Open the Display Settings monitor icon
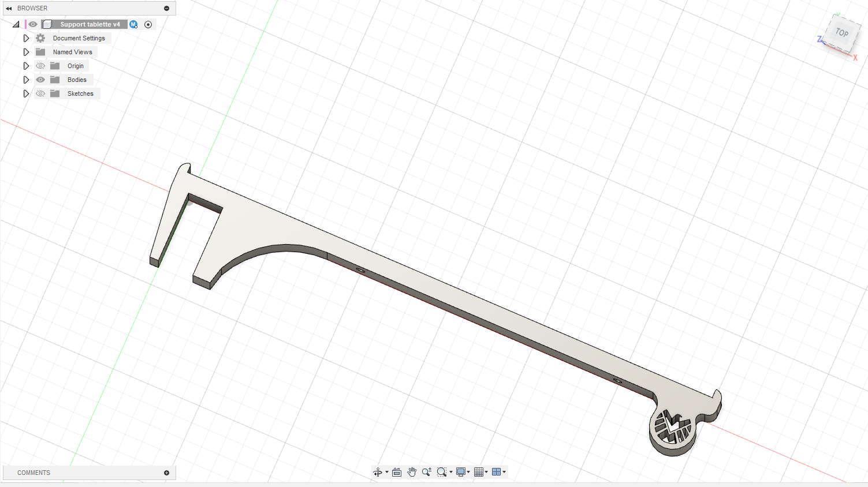The image size is (868, 487). pos(461,472)
